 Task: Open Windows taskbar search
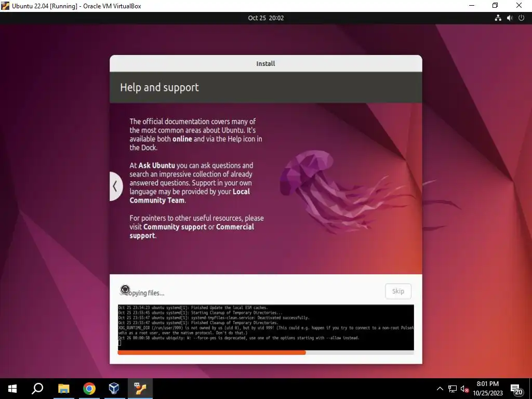37,389
